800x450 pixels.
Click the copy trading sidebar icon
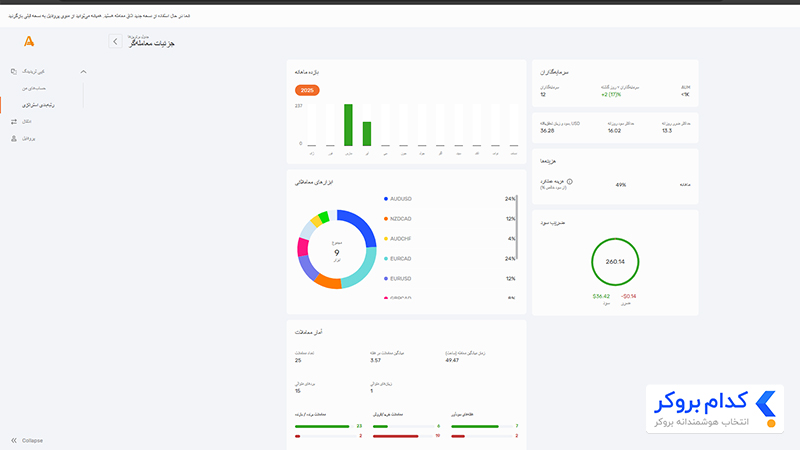[14, 71]
